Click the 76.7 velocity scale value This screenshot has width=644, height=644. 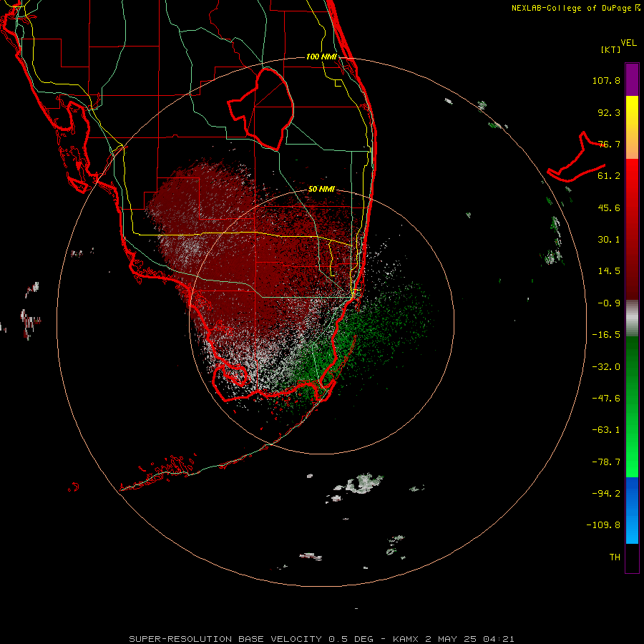(x=609, y=144)
